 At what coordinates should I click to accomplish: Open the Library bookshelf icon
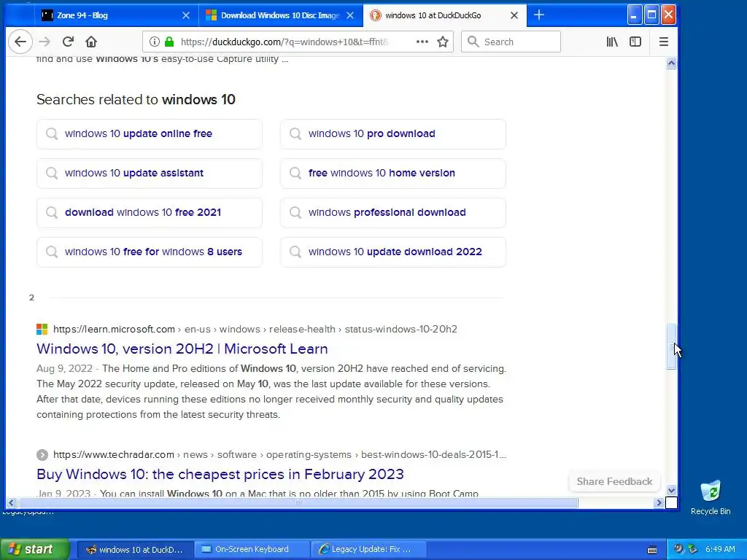pyautogui.click(x=612, y=42)
